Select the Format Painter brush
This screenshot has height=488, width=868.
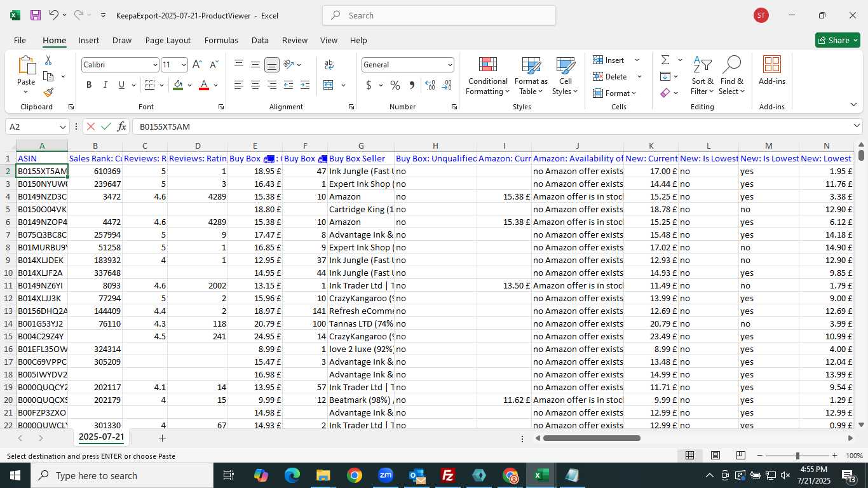point(48,92)
